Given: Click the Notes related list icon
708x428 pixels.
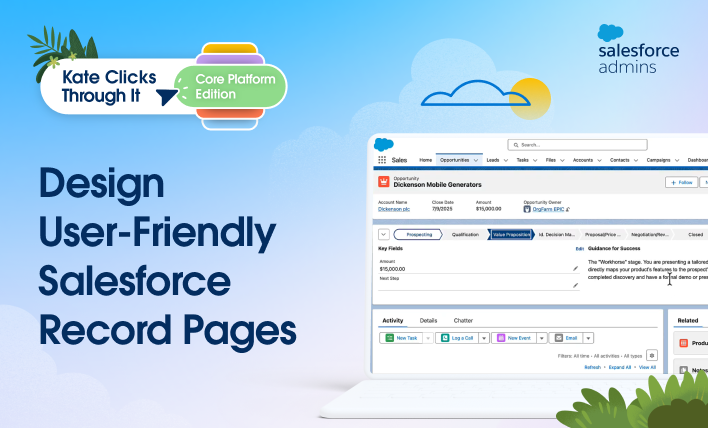Looking at the screenshot, I should coord(683,370).
